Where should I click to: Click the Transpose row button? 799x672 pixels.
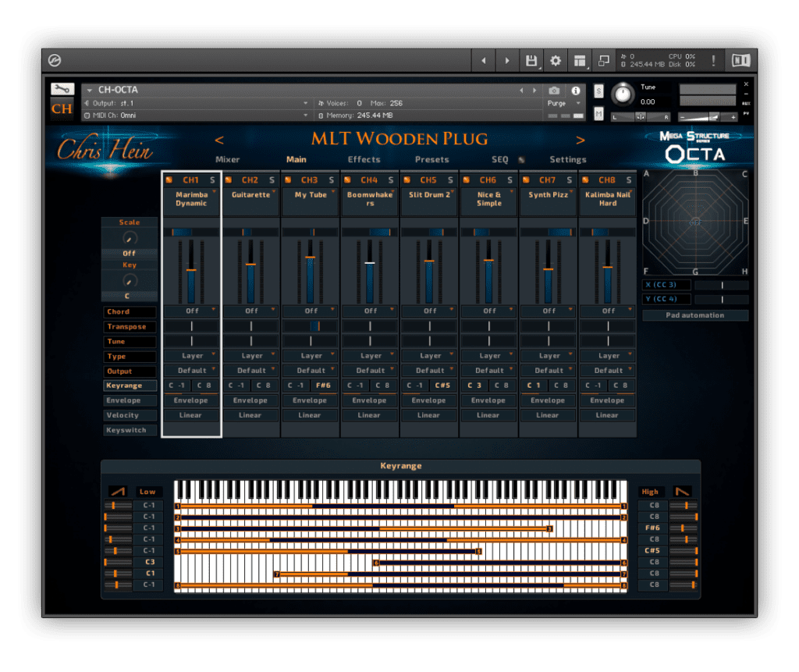click(x=130, y=327)
